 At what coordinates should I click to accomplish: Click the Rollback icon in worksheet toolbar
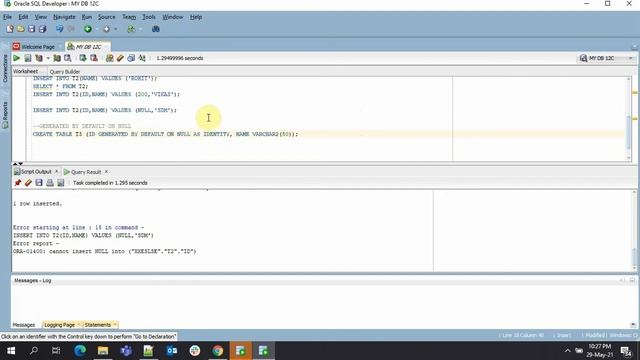click(94, 58)
